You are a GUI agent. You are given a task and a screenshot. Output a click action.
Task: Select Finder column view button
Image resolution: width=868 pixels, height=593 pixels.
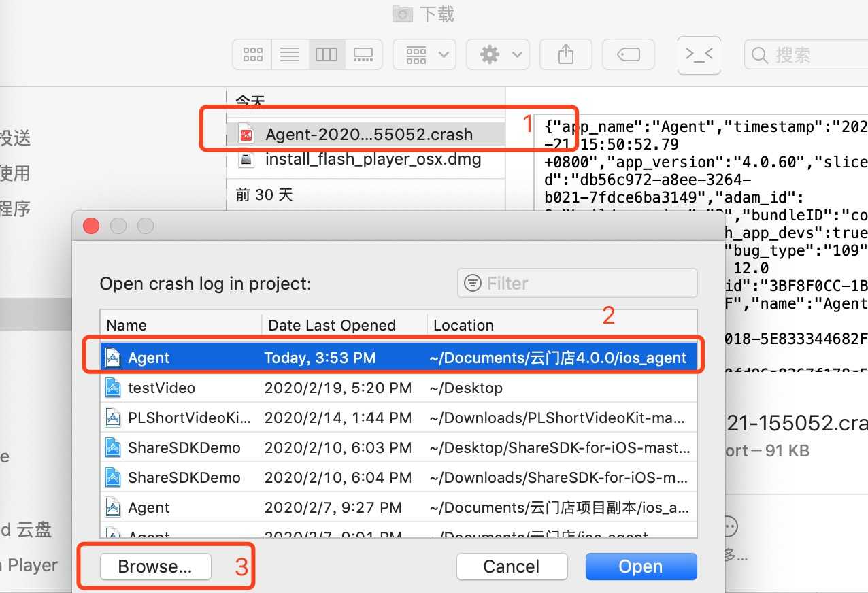(327, 54)
